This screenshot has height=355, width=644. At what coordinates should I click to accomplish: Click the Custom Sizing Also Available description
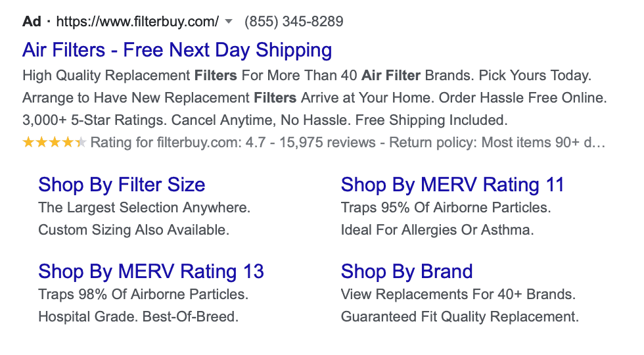coord(134,229)
